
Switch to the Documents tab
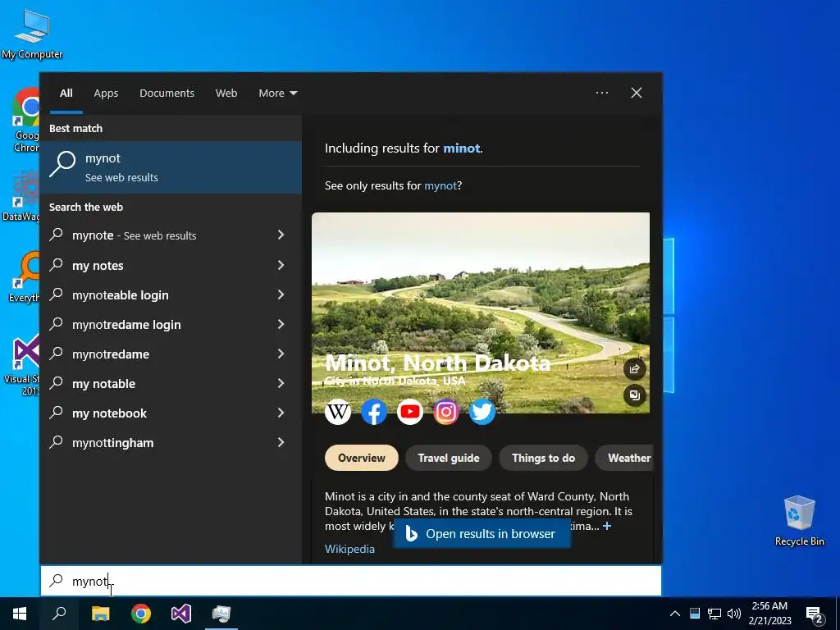(167, 94)
